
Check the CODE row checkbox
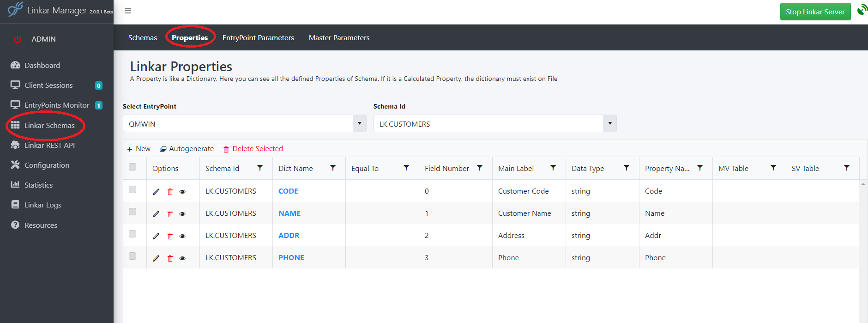(x=133, y=189)
